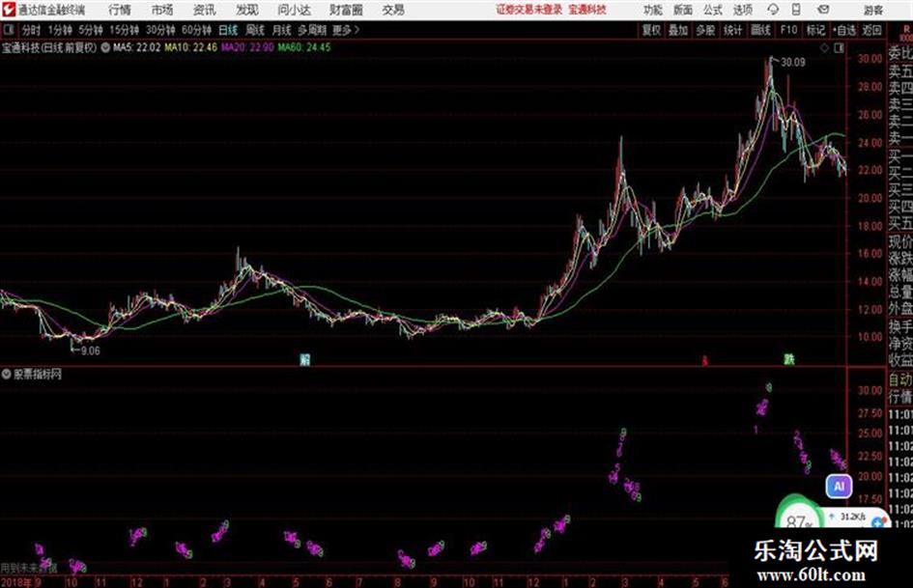Open the dropdown beside 股票指标网 indicator
The width and height of the screenshot is (913, 588).
click(7, 375)
